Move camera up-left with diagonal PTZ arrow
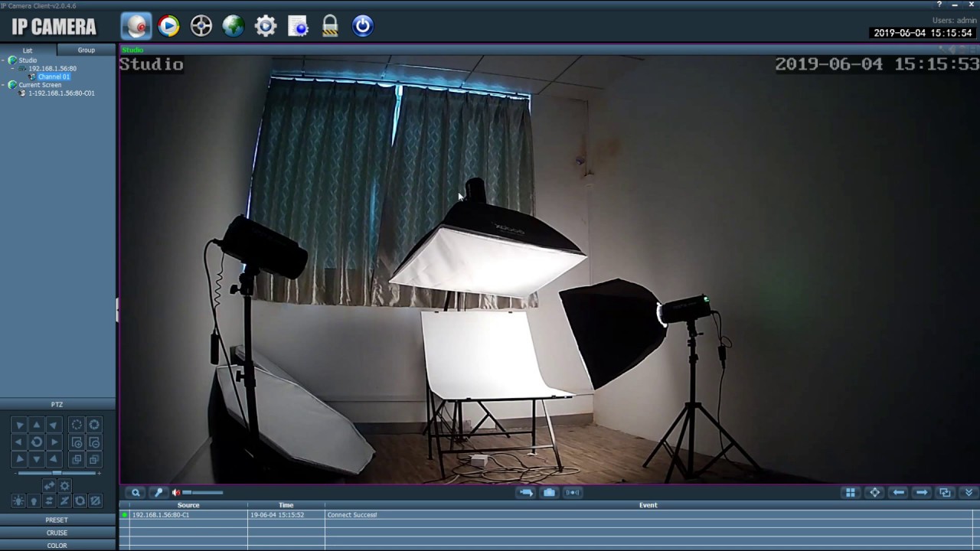 [x=18, y=425]
